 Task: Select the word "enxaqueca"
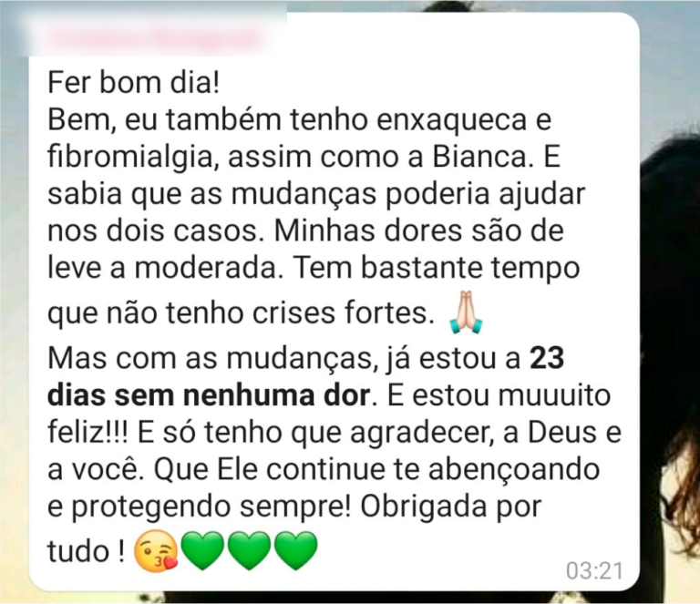tap(452, 122)
